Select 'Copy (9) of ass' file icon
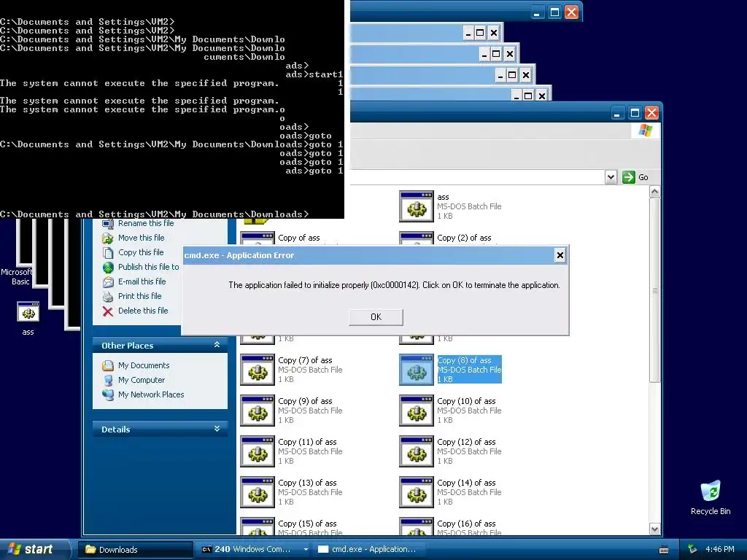747x560 pixels. 258,411
